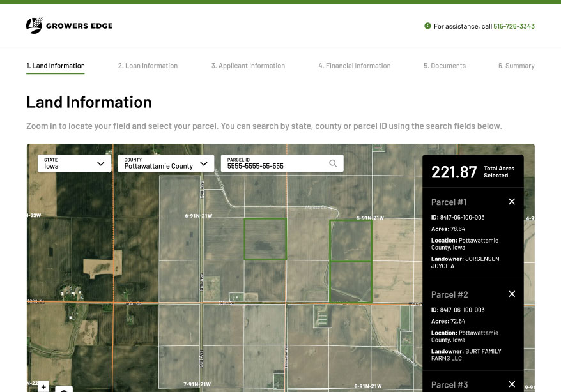The image size is (561, 392).
Task: Select the Land Information step tab
Action: 55,66
